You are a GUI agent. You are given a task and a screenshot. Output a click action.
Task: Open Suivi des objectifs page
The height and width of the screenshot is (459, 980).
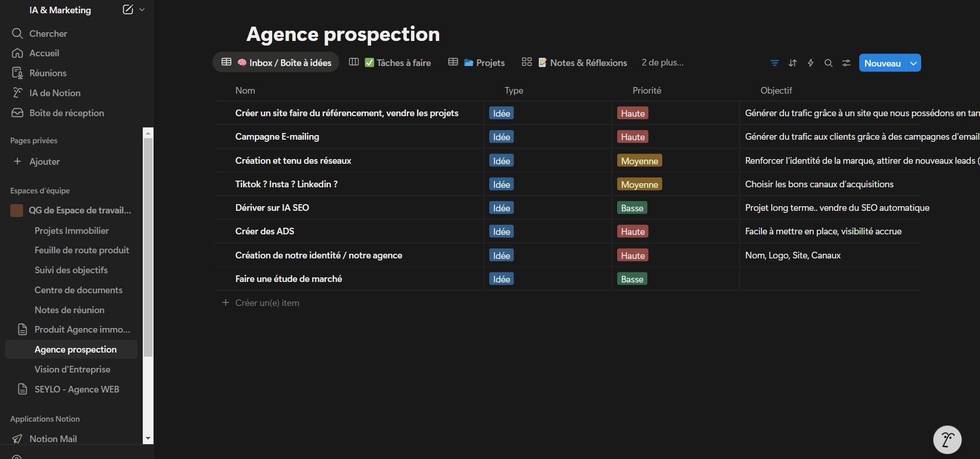(72, 270)
